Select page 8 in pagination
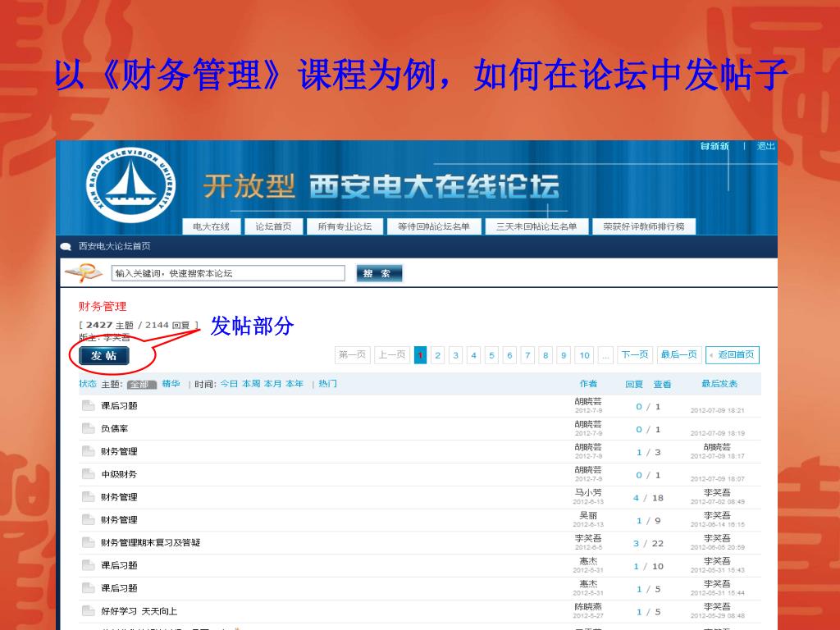Viewport: 840px width, 630px height. tap(546, 355)
